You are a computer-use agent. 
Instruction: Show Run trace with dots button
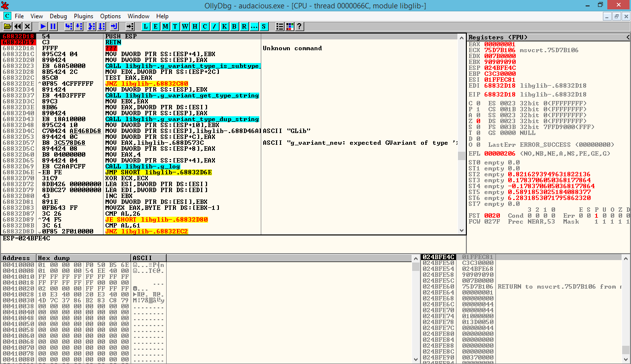point(254,26)
